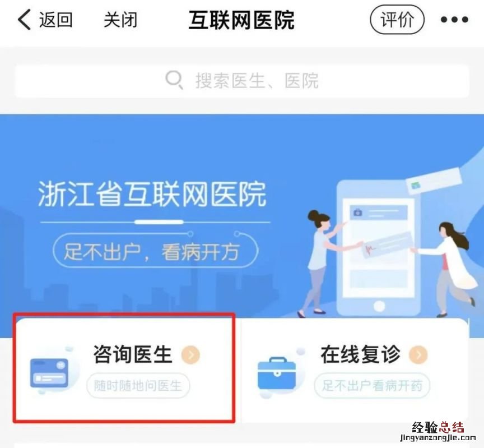Tap the back chevron arrow icon
This screenshot has width=484, height=448.
[25, 20]
